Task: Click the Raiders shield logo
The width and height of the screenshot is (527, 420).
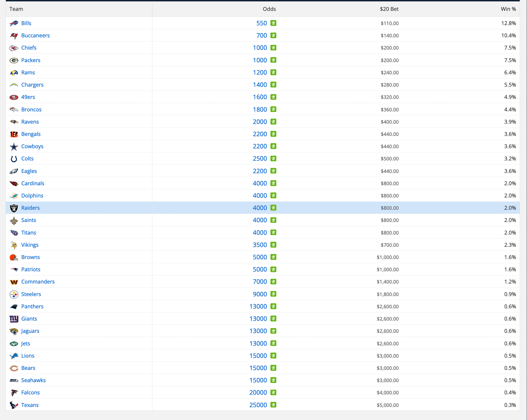Action: point(14,208)
